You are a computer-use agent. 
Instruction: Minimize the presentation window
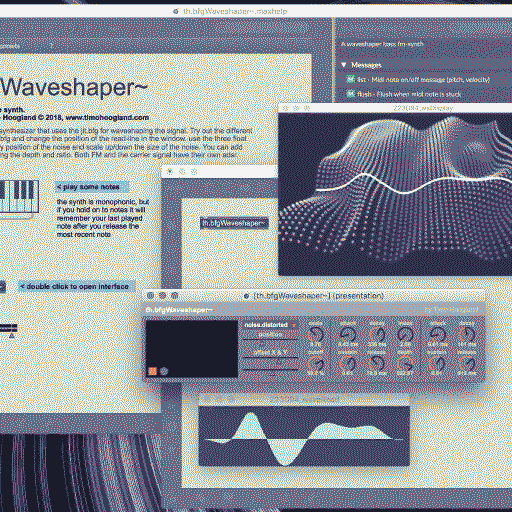click(162, 295)
